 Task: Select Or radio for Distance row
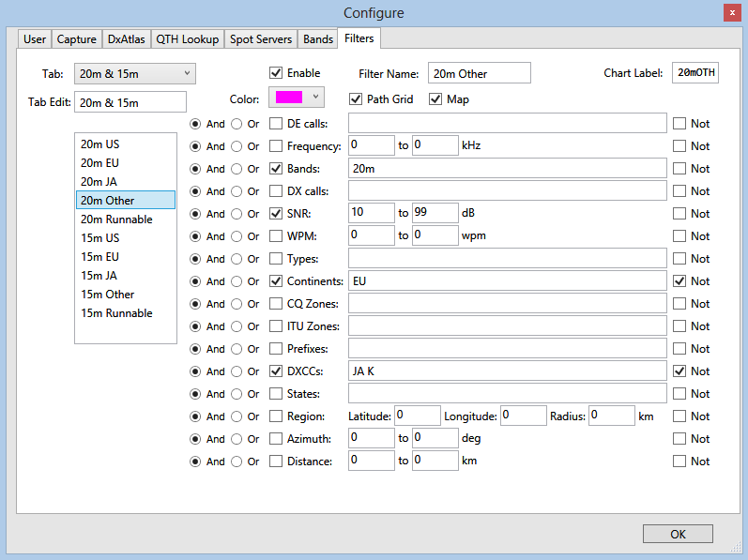[x=237, y=462]
